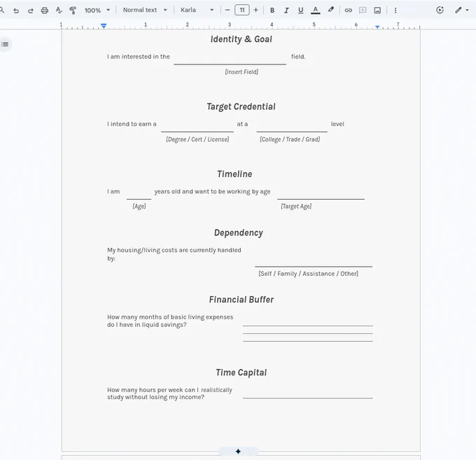Click 'years old and want to be working by age'
476x460 pixels.
click(212, 192)
